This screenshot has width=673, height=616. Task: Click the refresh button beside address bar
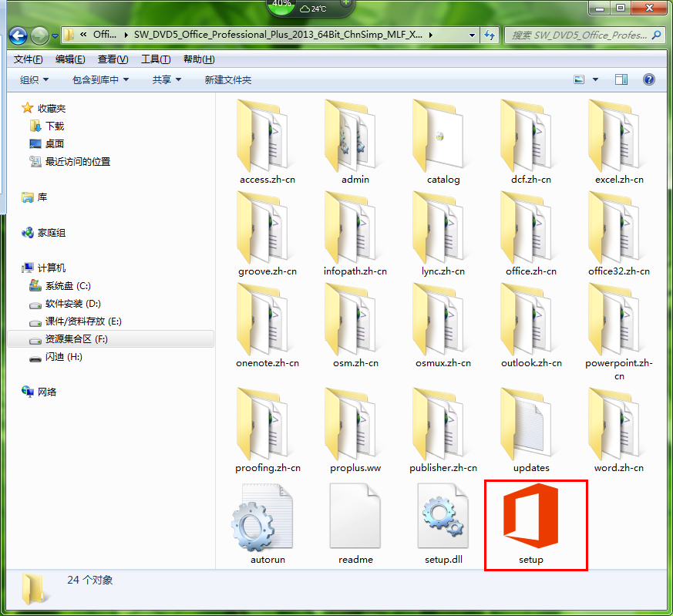489,35
